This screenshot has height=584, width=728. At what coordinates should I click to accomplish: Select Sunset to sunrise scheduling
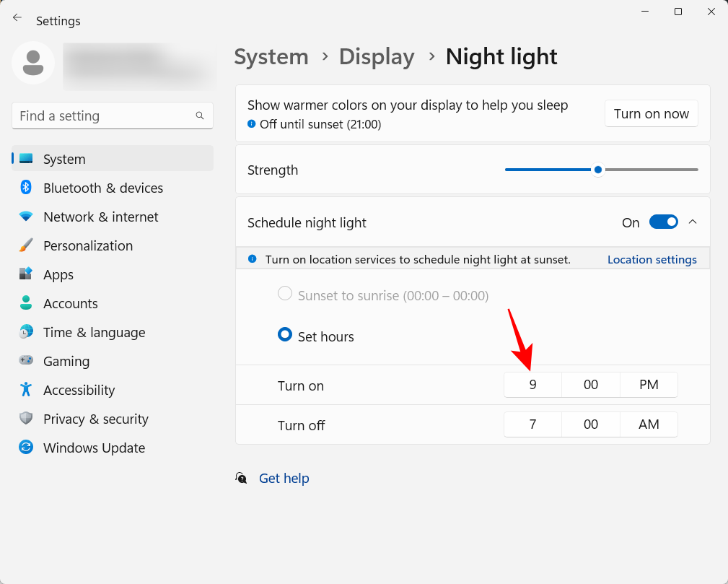(285, 294)
